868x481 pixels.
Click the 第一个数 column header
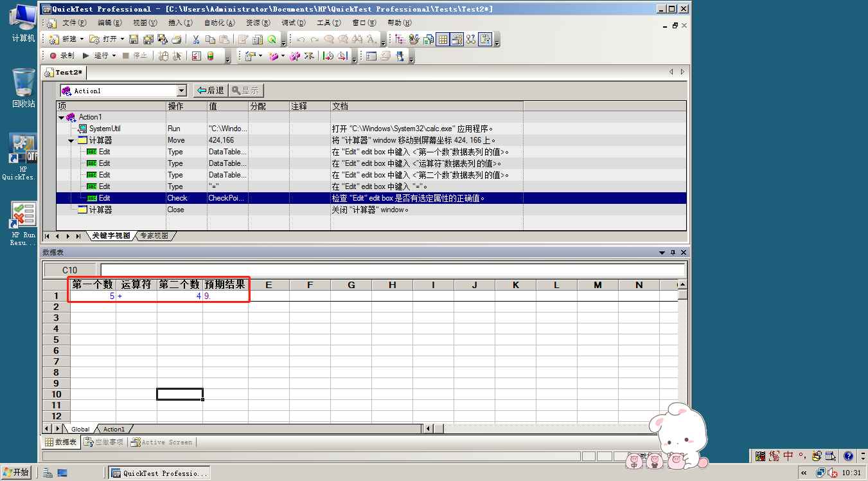point(93,284)
